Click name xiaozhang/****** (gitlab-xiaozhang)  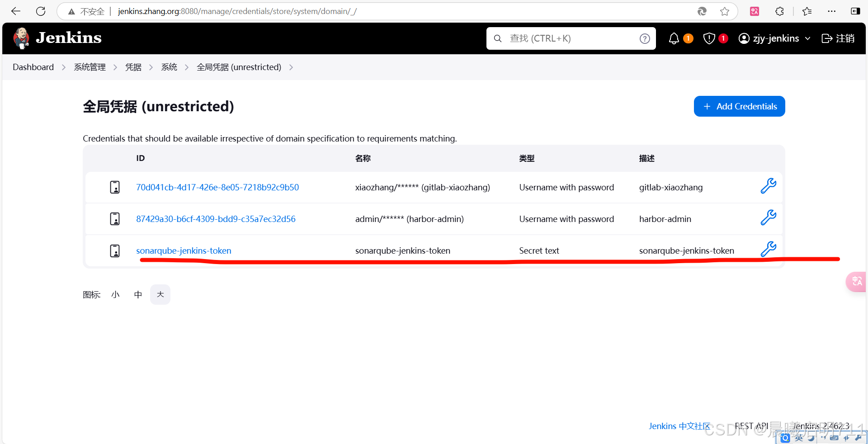click(423, 187)
